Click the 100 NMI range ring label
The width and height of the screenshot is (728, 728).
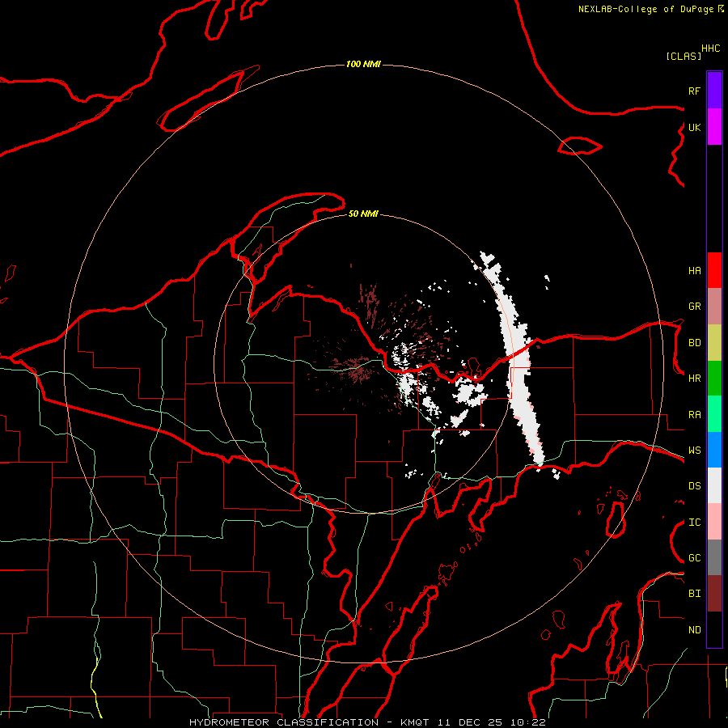pyautogui.click(x=363, y=64)
